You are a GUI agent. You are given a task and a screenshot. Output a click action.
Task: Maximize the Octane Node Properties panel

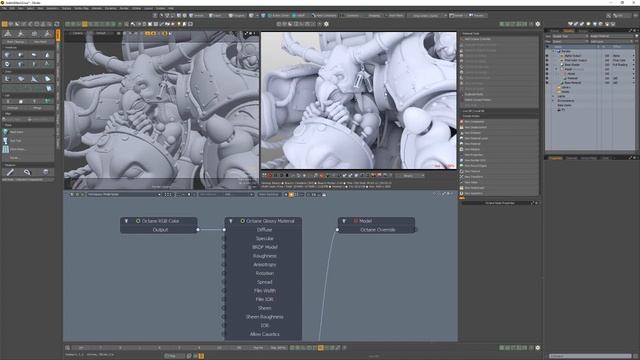pyautogui.click(x=532, y=203)
